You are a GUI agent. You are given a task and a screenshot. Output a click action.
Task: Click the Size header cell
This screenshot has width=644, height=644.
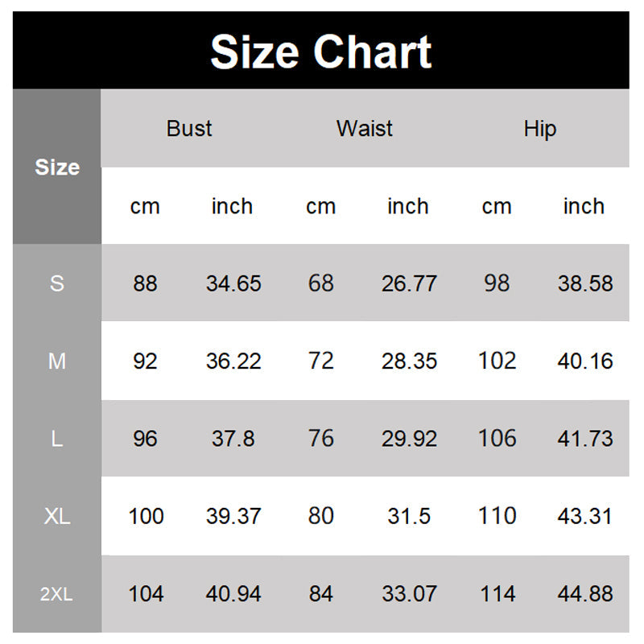pos(57,167)
